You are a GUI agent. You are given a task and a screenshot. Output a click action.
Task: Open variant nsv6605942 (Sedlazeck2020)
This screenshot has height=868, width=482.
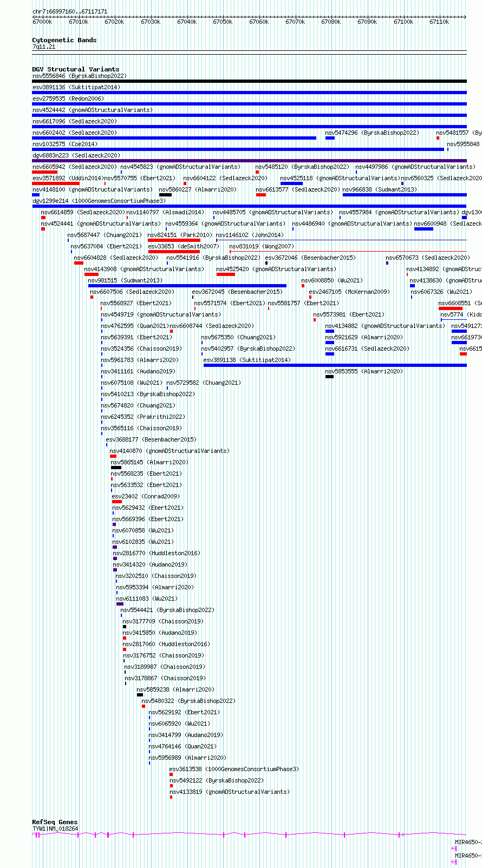click(74, 167)
